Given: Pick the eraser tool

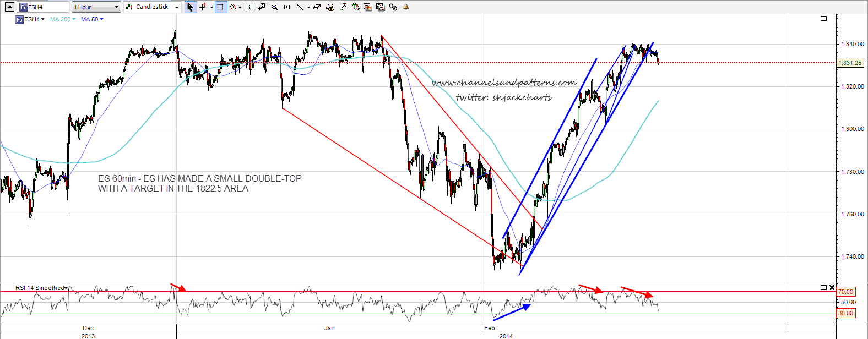Looking at the screenshot, I should 317,7.
